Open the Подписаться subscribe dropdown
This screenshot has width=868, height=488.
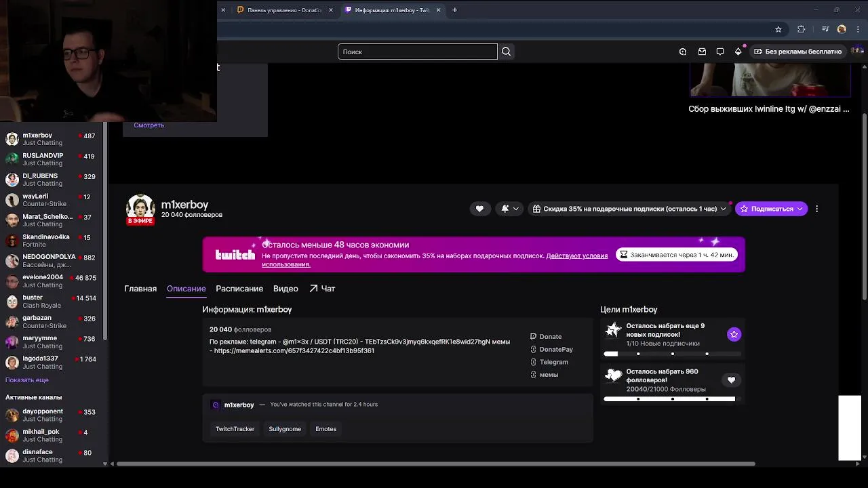tap(771, 209)
